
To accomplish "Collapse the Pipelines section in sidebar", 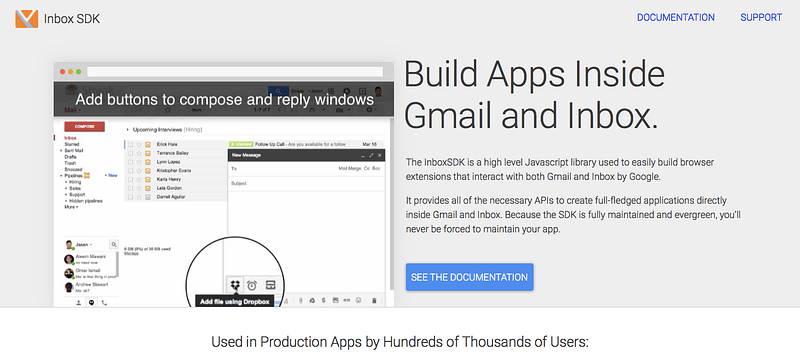I will click(x=61, y=176).
